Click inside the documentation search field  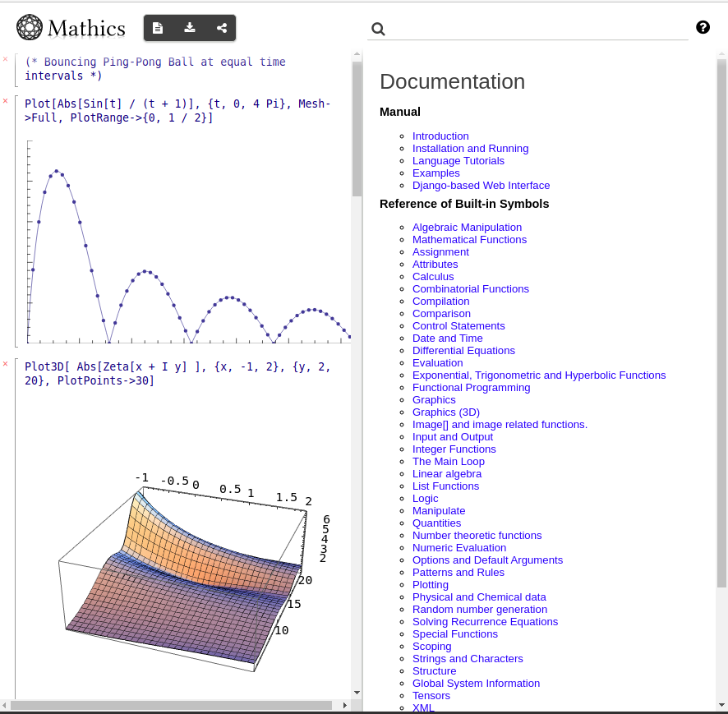click(x=526, y=29)
